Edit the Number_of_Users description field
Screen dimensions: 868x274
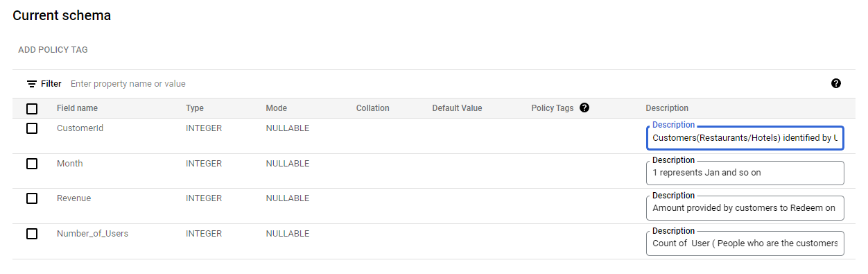pos(745,243)
